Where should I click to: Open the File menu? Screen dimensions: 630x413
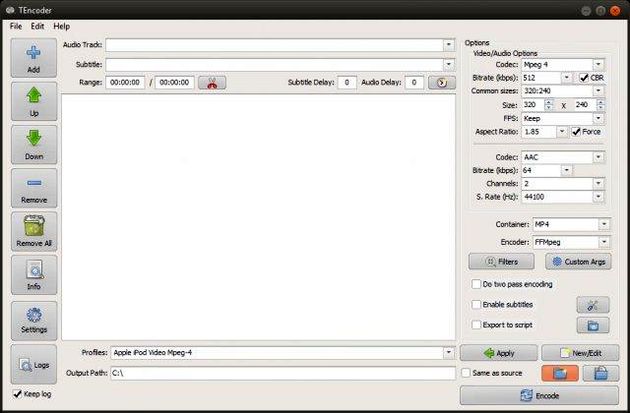tap(16, 26)
